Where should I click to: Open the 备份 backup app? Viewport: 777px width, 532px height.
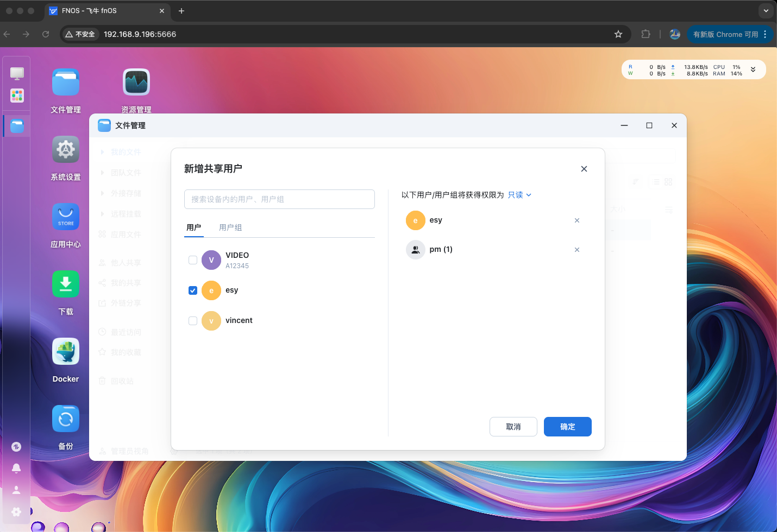[66, 419]
